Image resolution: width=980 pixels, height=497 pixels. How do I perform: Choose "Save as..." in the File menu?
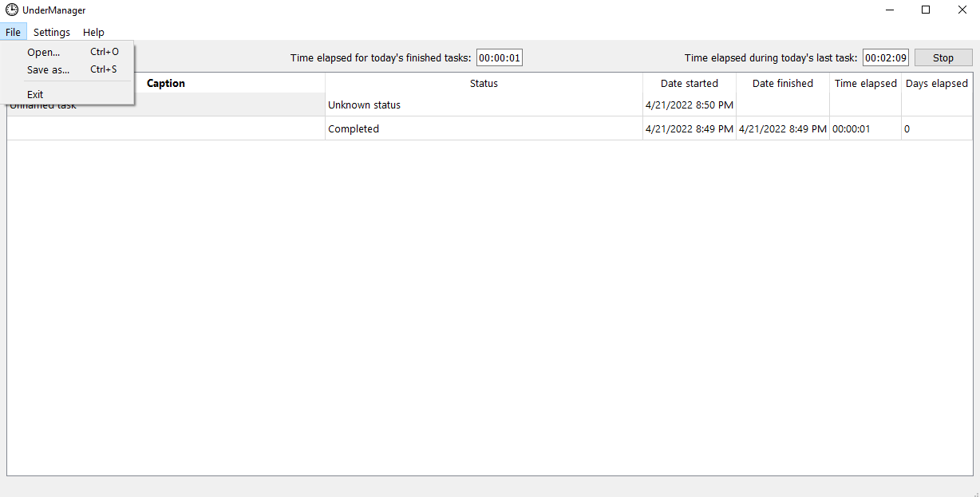48,69
